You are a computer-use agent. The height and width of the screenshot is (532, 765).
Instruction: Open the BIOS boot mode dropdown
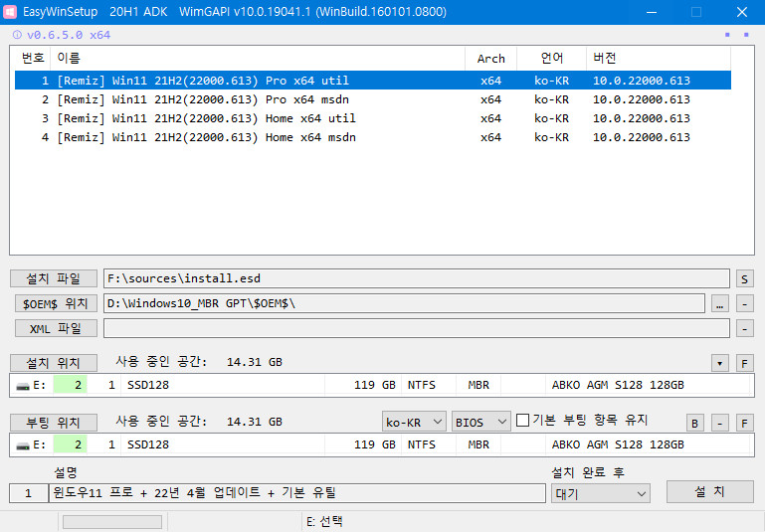point(481,422)
